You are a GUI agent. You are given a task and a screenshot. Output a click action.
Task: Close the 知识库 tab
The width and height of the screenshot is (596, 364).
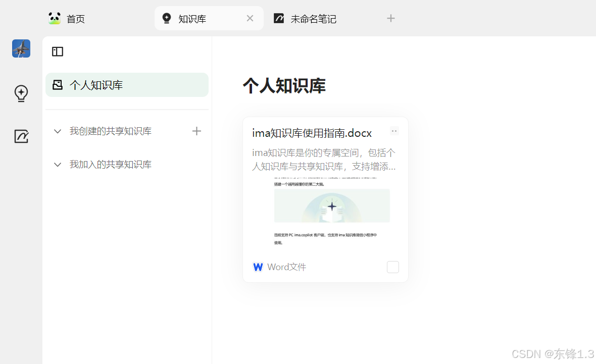click(x=250, y=18)
